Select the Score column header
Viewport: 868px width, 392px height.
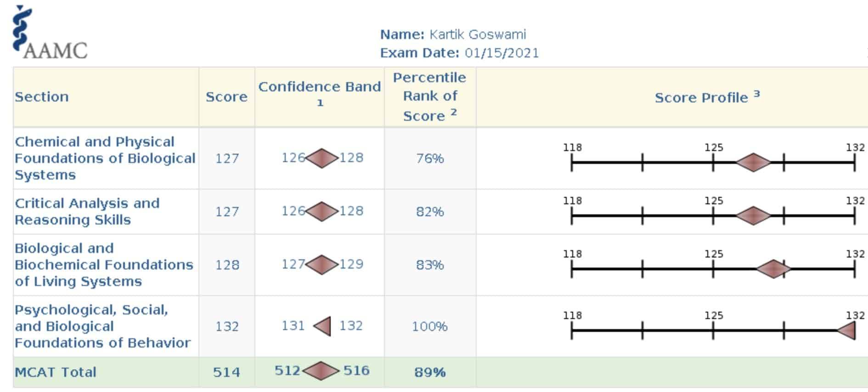[226, 97]
